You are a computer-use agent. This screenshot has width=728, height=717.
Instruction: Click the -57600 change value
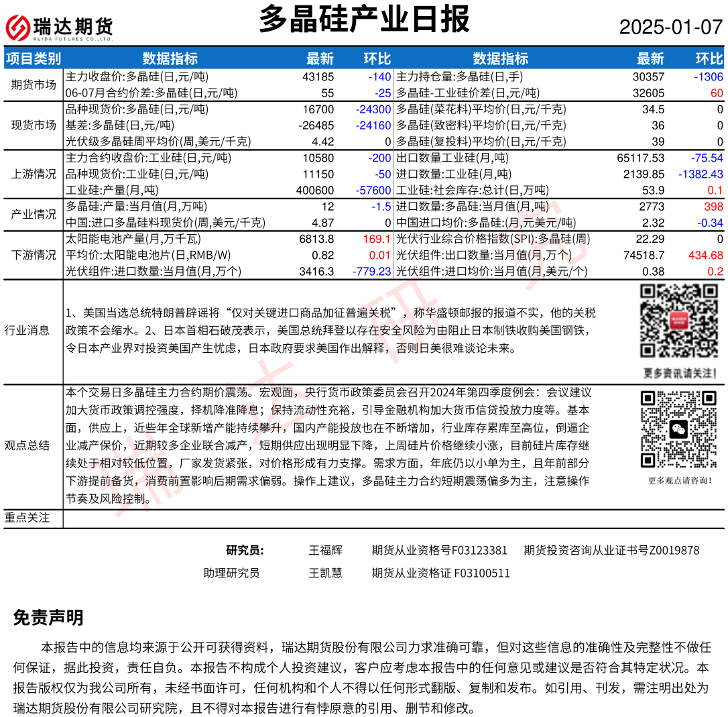tap(373, 190)
